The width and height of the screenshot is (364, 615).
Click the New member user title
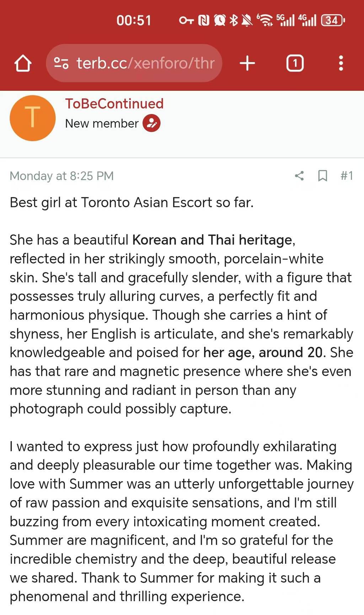pos(102,123)
